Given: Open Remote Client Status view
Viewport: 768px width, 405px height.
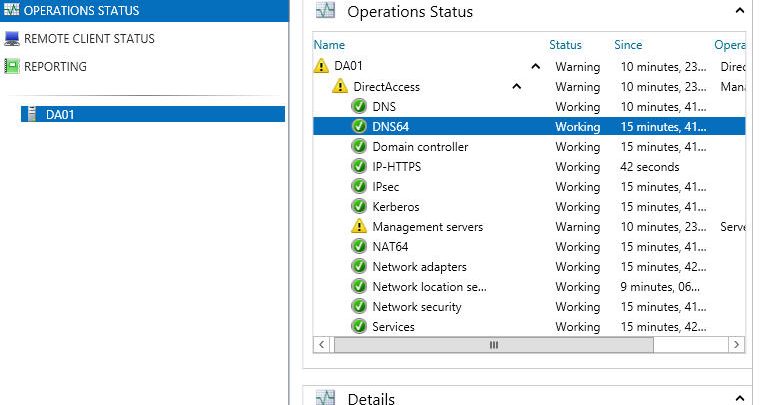Looking at the screenshot, I should tap(88, 39).
